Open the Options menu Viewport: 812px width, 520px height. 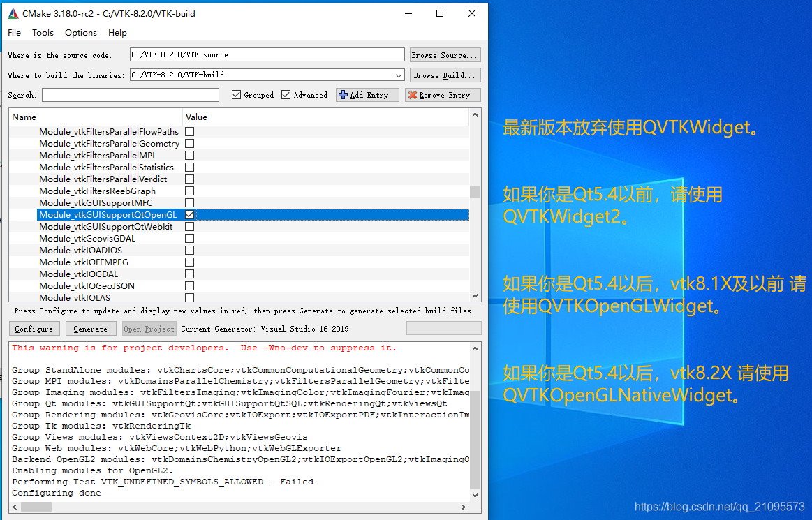(x=81, y=33)
